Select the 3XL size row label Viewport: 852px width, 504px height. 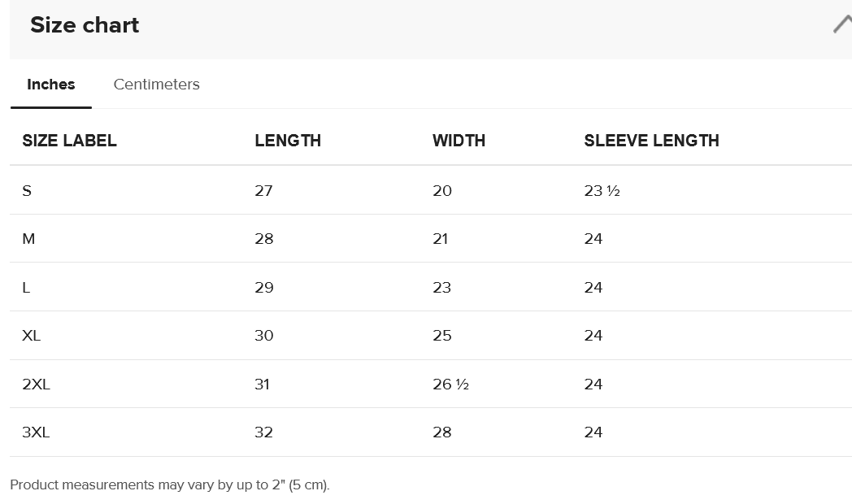36,432
